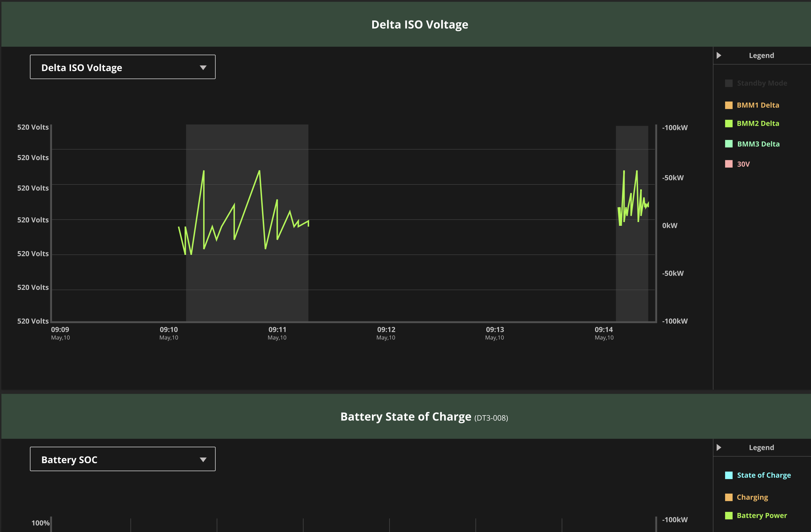The height and width of the screenshot is (532, 811).
Task: Click the Battery SOC dropdown arrow
Action: pos(203,460)
